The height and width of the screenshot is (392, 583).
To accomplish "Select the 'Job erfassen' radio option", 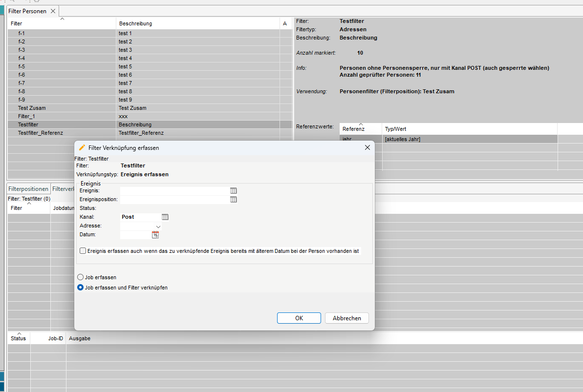I will [x=81, y=277].
